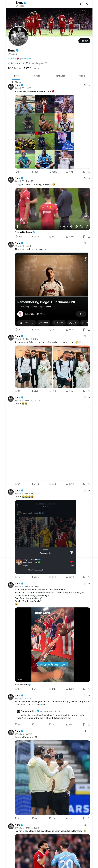
Task: Open more menu on Nov 13 Salah post
Action: (89, 584)
